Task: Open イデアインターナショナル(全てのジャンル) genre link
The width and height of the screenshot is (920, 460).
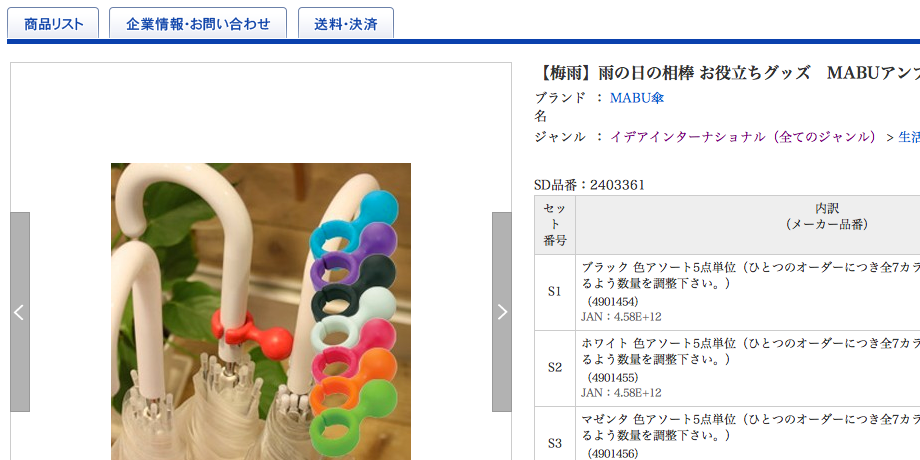Action: click(x=743, y=137)
